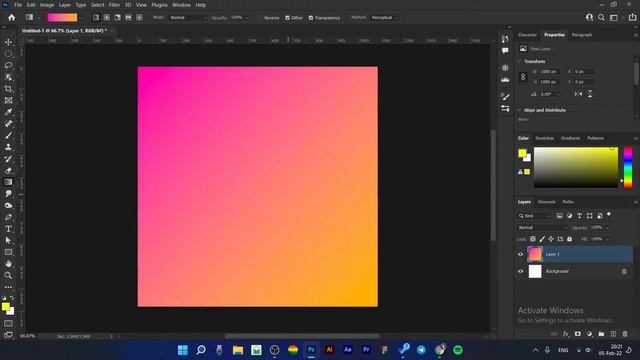Open the gradient Opacity dropdown
The image size is (640, 360).
point(247,18)
